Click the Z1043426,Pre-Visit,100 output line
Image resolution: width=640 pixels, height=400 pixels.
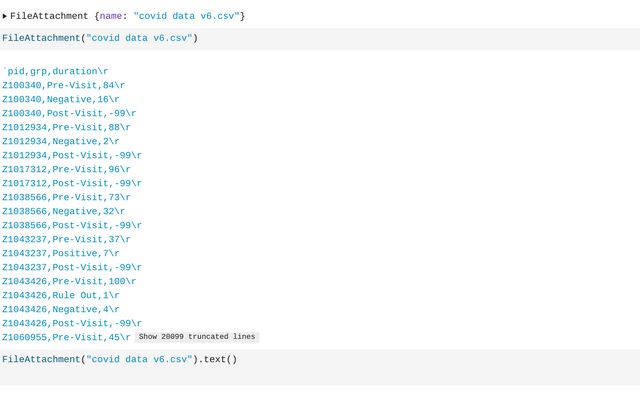[69, 282]
